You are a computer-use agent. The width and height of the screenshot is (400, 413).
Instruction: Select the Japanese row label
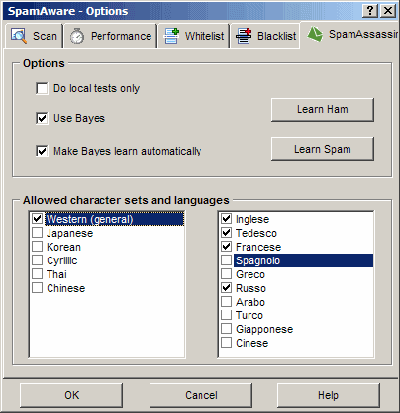coord(70,233)
